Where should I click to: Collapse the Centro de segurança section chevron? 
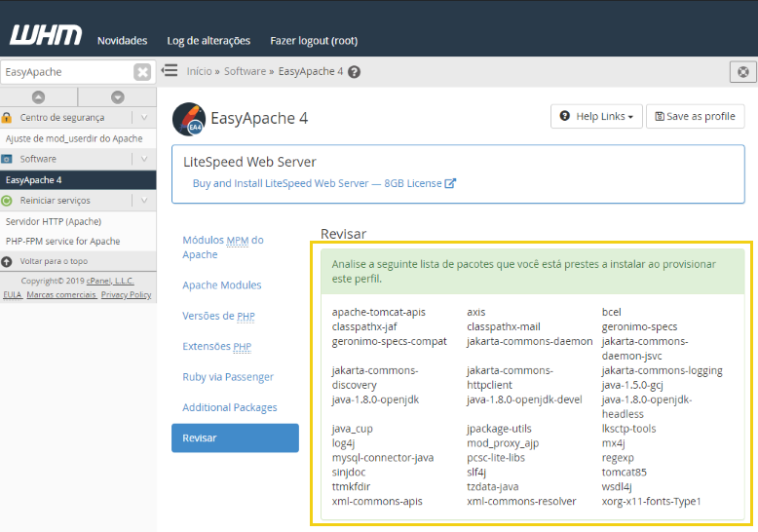144,118
